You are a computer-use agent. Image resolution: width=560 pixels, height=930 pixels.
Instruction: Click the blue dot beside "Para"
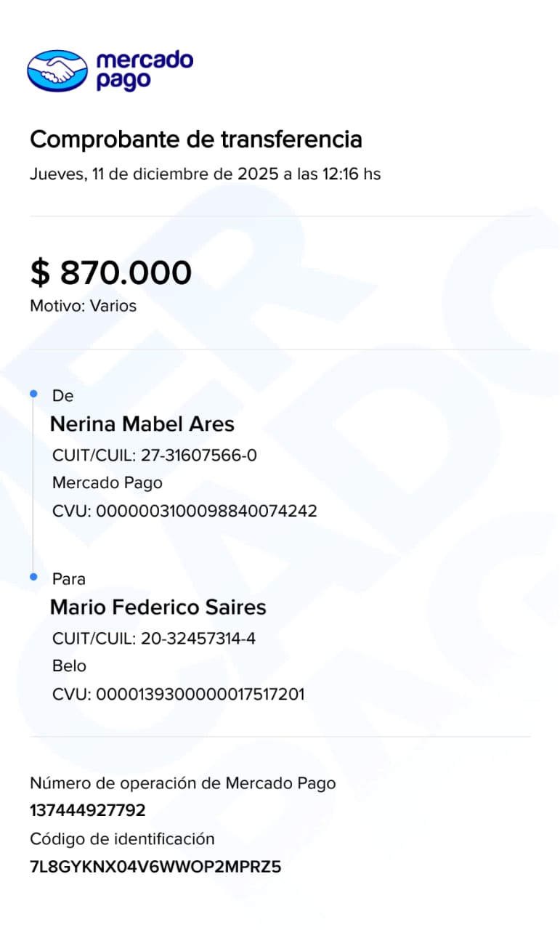pyautogui.click(x=33, y=576)
